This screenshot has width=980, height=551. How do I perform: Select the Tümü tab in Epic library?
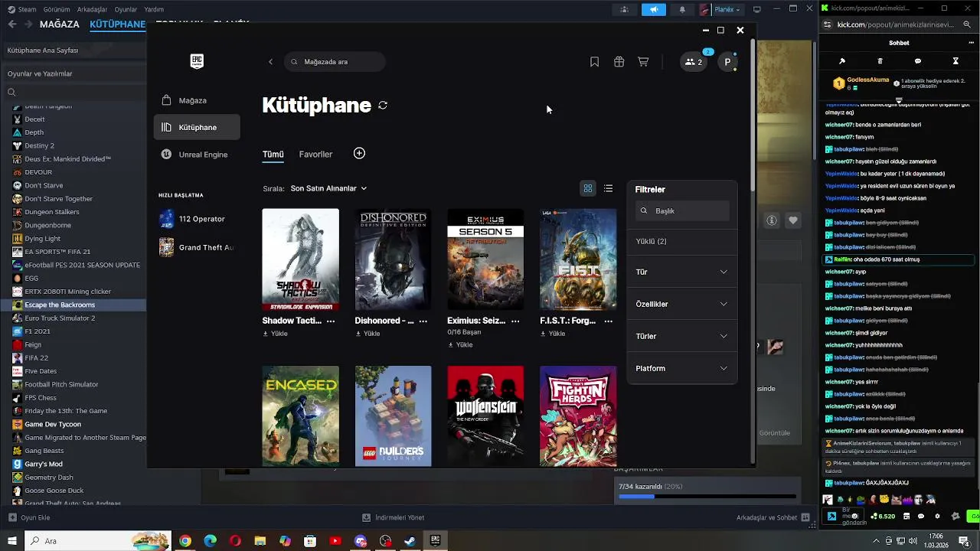(273, 155)
